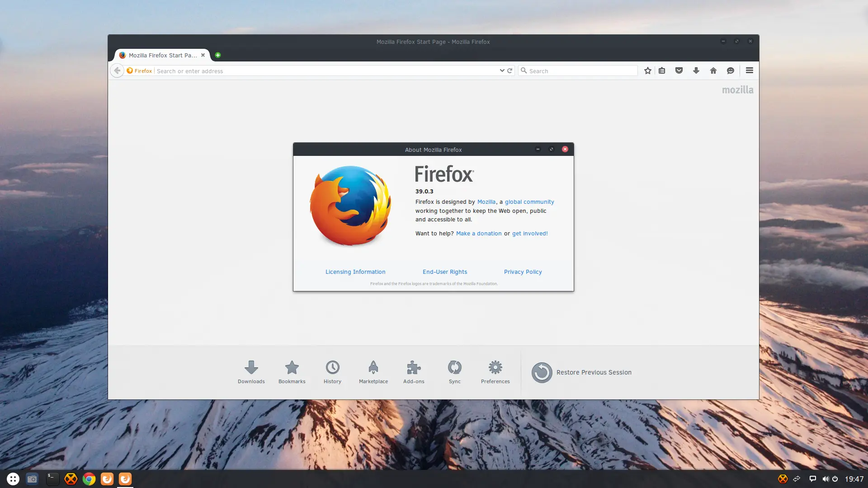
Task: Click Restore Previous Session button
Action: click(582, 372)
